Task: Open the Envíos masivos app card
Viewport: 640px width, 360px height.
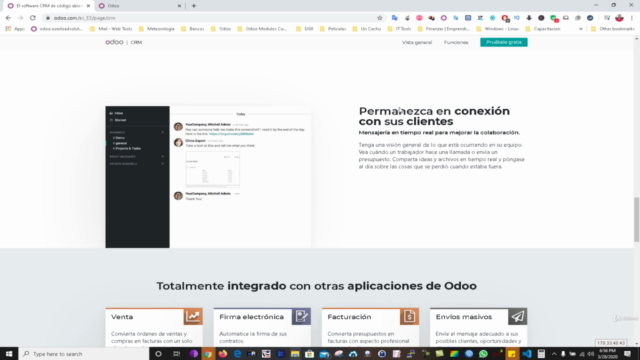Action: click(x=478, y=327)
